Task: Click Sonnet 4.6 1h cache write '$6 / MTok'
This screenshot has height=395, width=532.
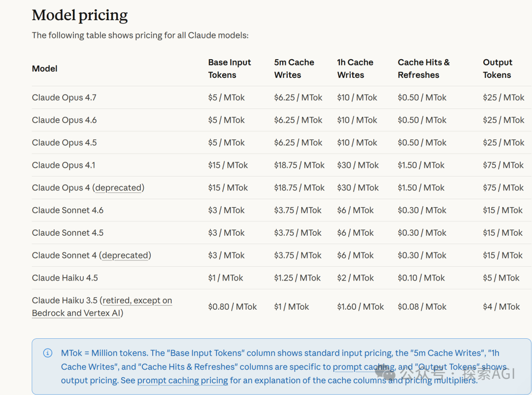Action: coord(355,210)
